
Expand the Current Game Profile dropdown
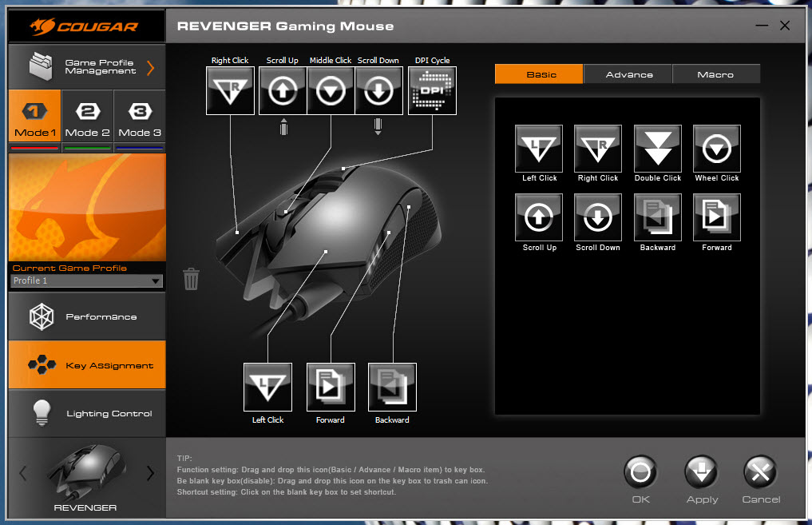(86, 281)
